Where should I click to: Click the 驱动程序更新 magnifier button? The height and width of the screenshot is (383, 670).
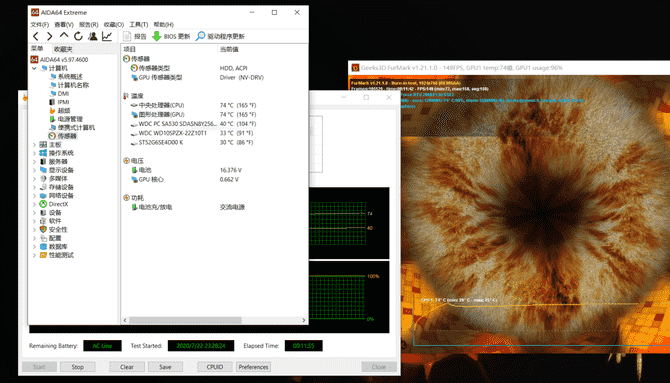pos(220,36)
